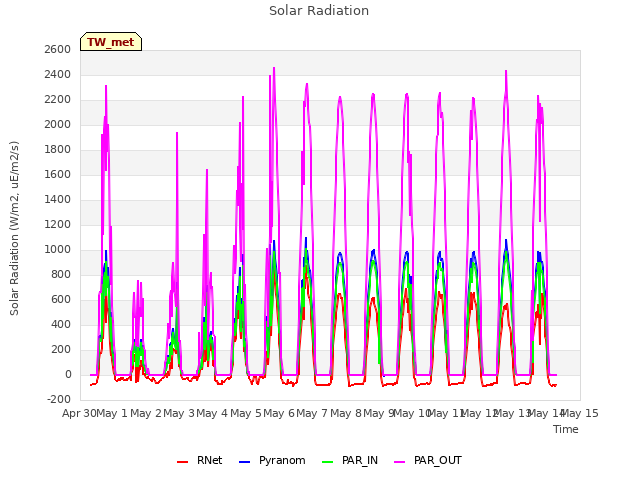The height and width of the screenshot is (480, 640).
Task: Click the 1400 y-axis tick label
Action: click(x=58, y=200)
